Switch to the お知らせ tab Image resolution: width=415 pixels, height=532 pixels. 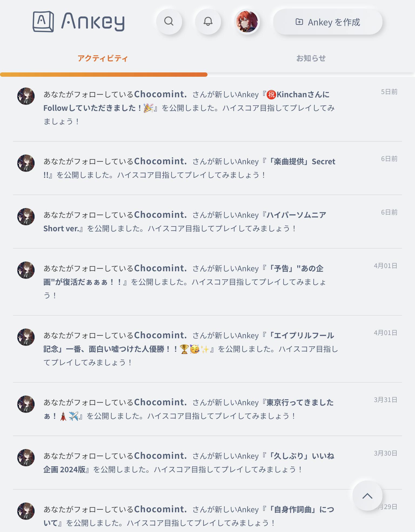click(311, 58)
